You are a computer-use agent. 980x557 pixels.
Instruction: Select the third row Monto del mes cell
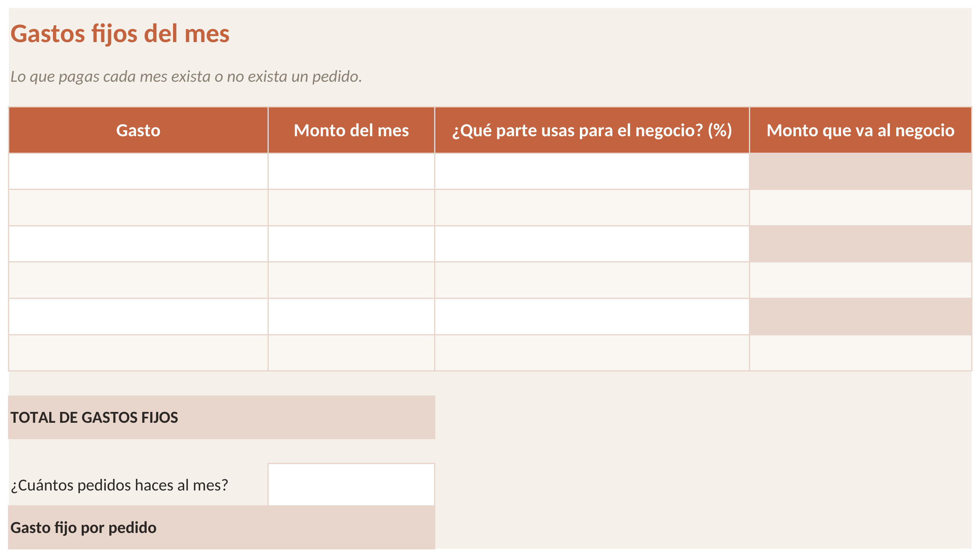click(x=351, y=244)
